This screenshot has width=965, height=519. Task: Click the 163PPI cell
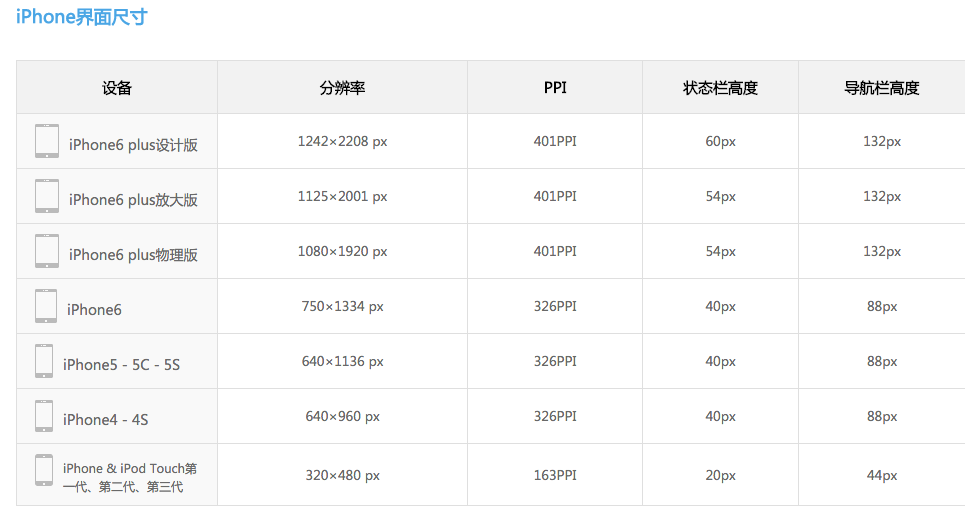click(x=555, y=475)
